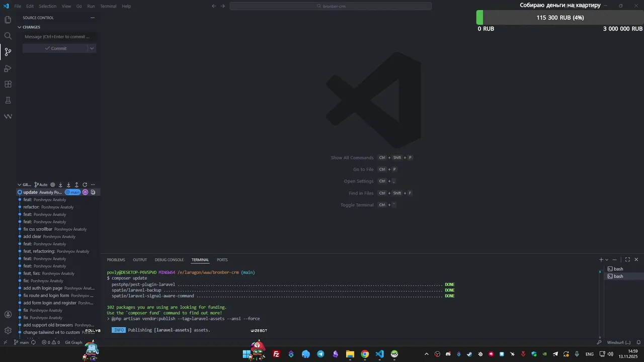
Task: Select the second highlighted bash terminal
Action: coord(624,276)
